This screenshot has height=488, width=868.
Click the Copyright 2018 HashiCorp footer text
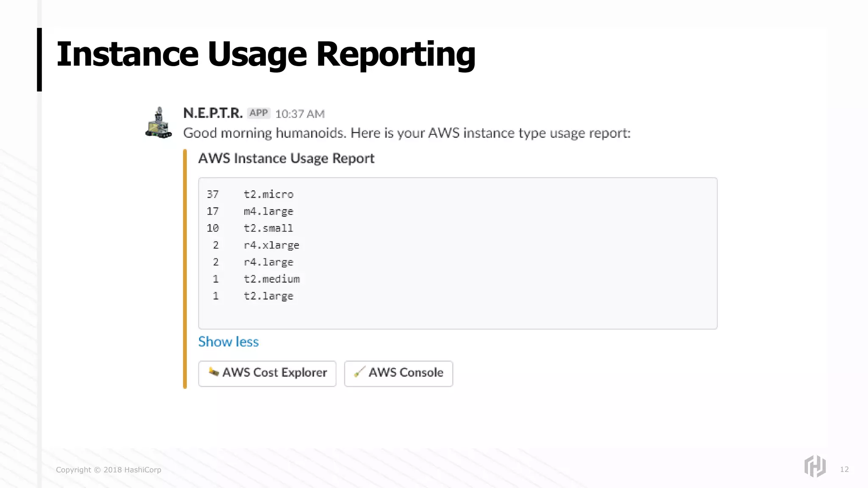click(x=108, y=470)
